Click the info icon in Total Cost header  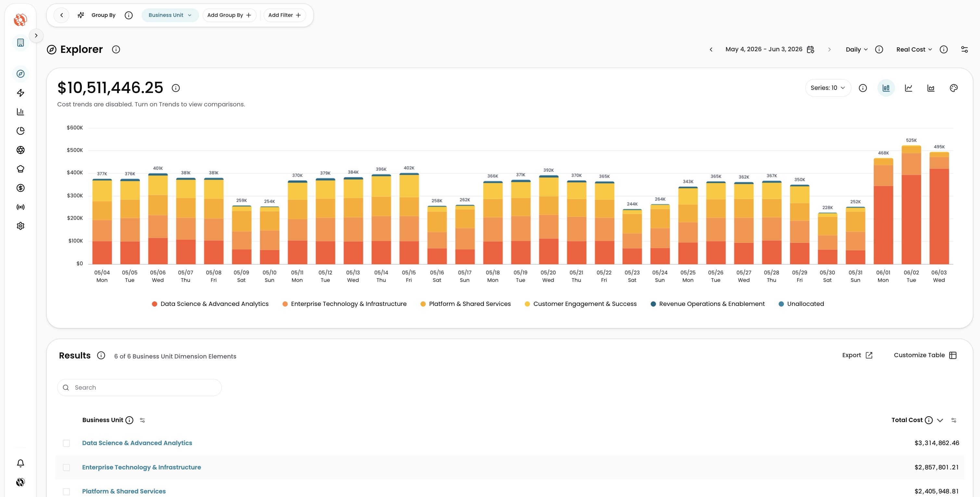click(929, 420)
